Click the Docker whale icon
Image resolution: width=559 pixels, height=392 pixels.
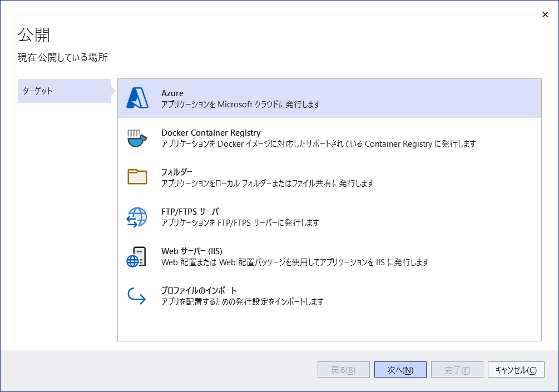click(x=137, y=138)
